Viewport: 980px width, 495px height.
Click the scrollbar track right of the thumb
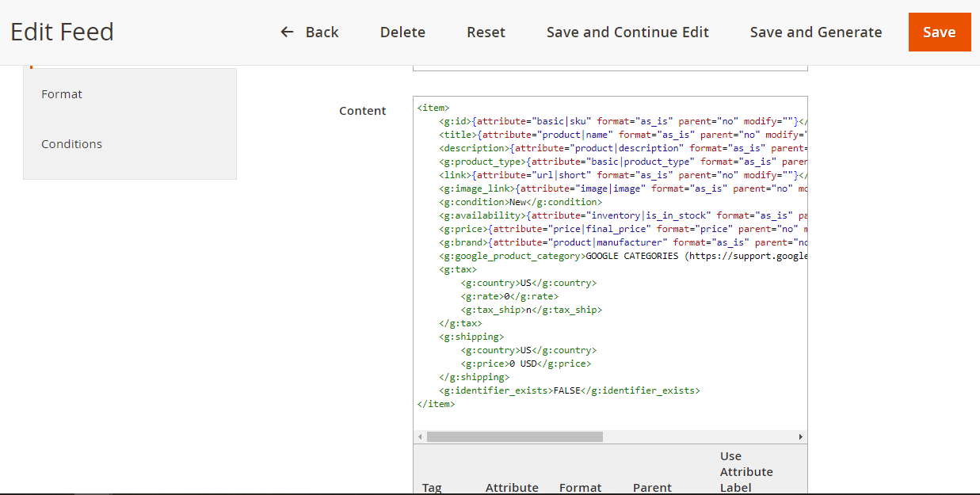pos(697,436)
